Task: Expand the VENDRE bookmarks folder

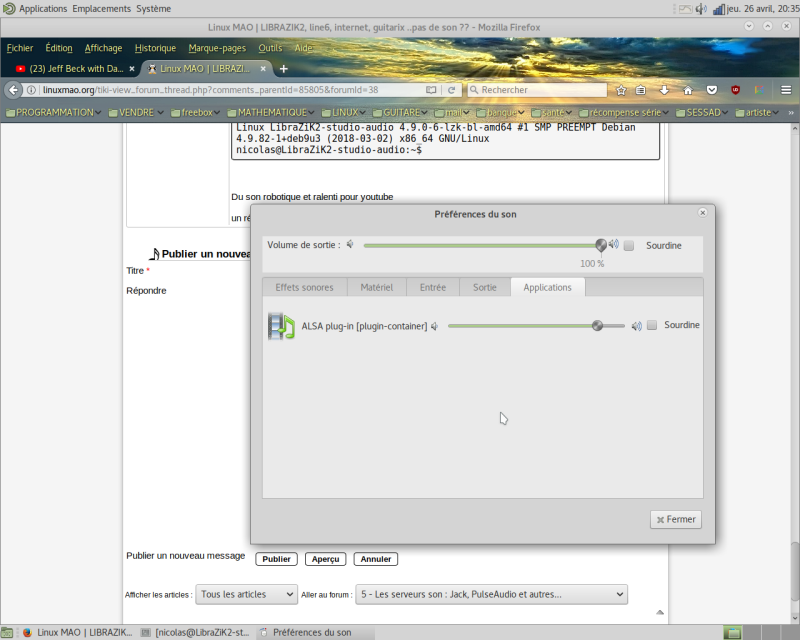Action: [x=136, y=112]
